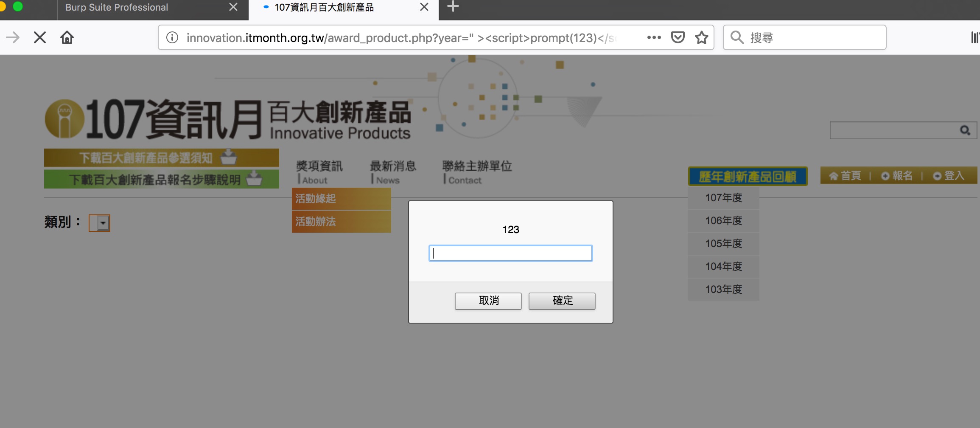Viewport: 980px width, 428px height.
Task: Click the address bar URL
Action: [401, 38]
